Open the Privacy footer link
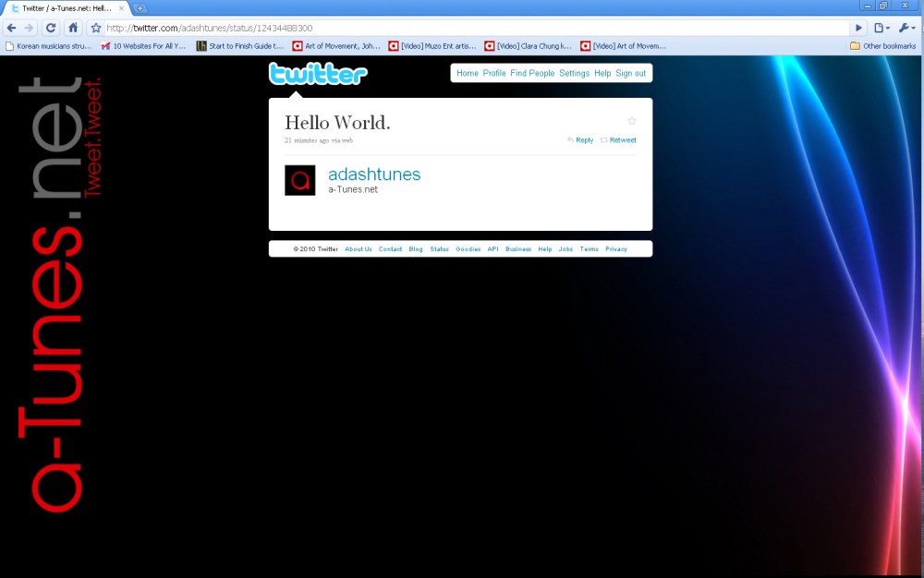The image size is (924, 578). [615, 248]
